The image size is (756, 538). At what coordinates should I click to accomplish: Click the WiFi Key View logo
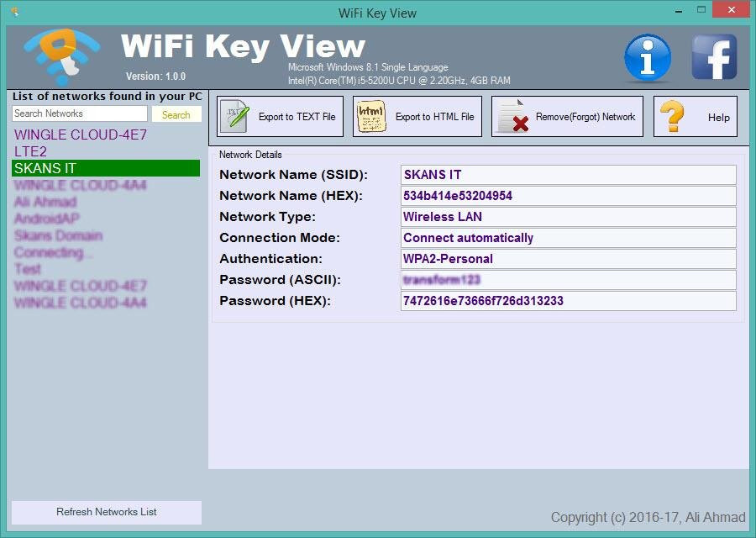click(61, 56)
